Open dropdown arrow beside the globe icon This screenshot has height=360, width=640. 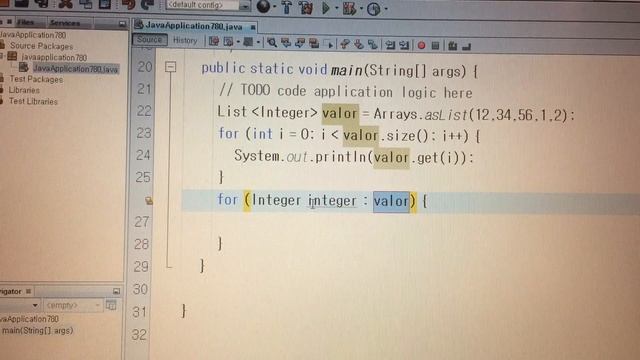pyautogui.click(x=274, y=7)
